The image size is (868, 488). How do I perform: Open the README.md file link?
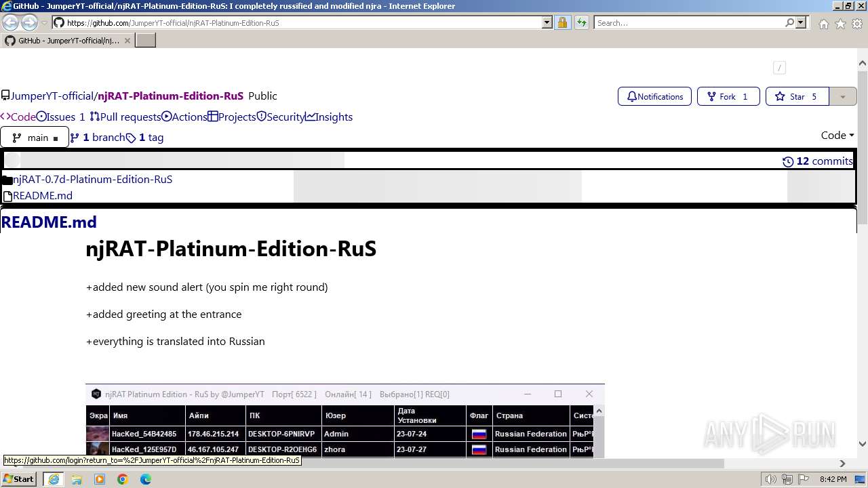click(43, 195)
